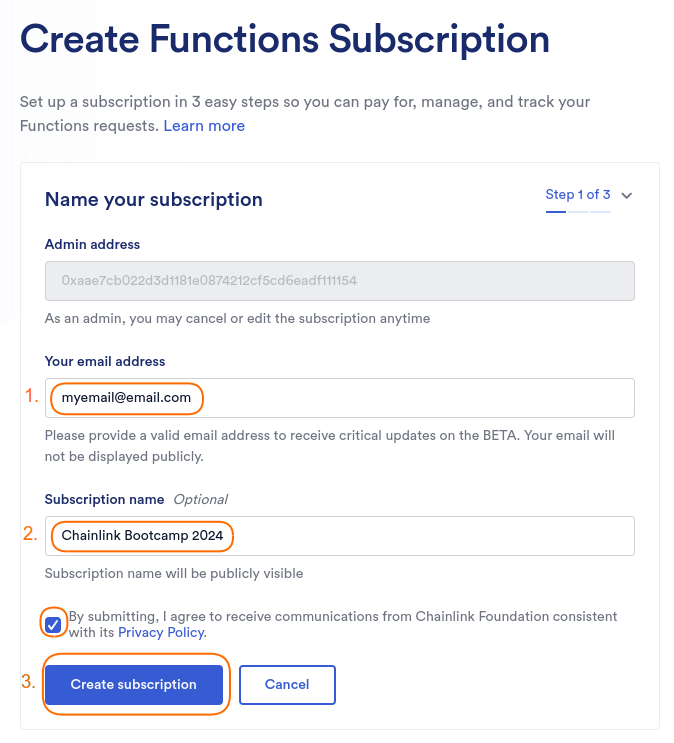Click the Admin address label
The image size is (674, 743).
pyautogui.click(x=92, y=245)
